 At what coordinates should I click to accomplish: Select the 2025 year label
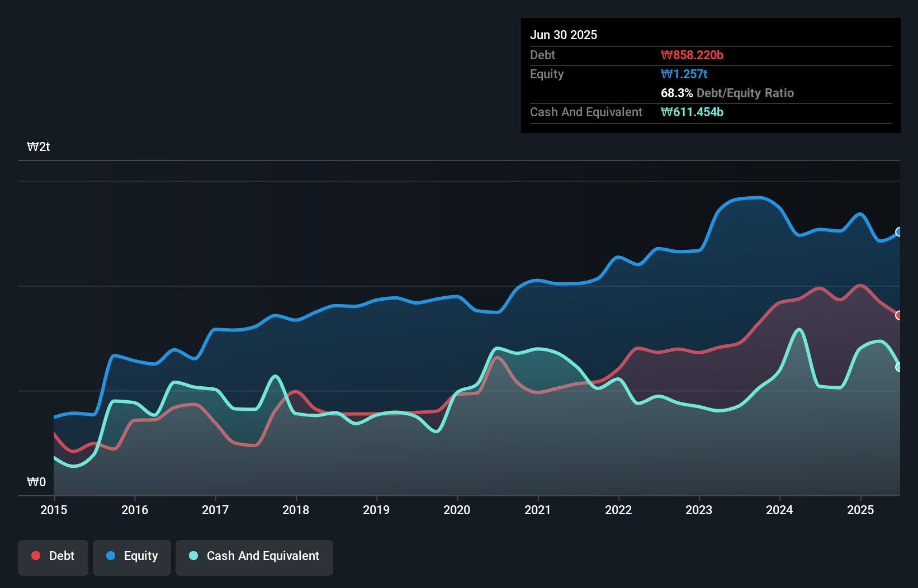(x=860, y=510)
